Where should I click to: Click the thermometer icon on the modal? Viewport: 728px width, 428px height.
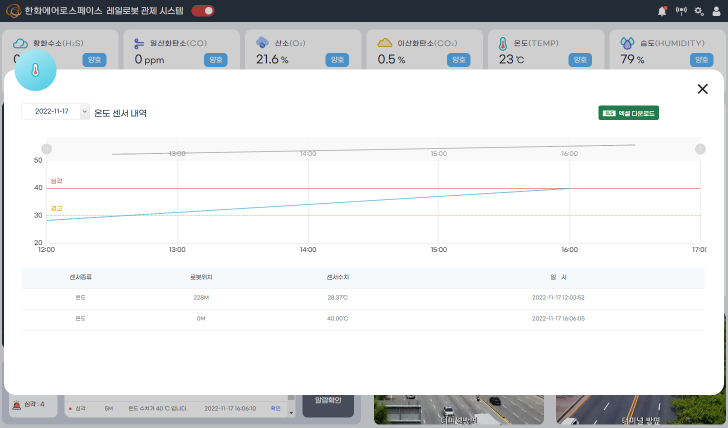36,71
